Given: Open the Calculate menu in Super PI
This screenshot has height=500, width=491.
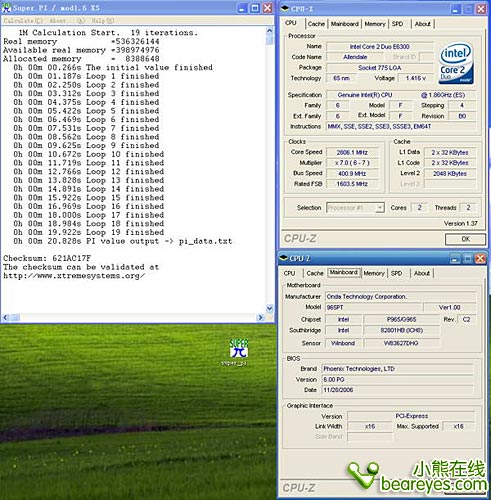Looking at the screenshot, I should coord(23,21).
